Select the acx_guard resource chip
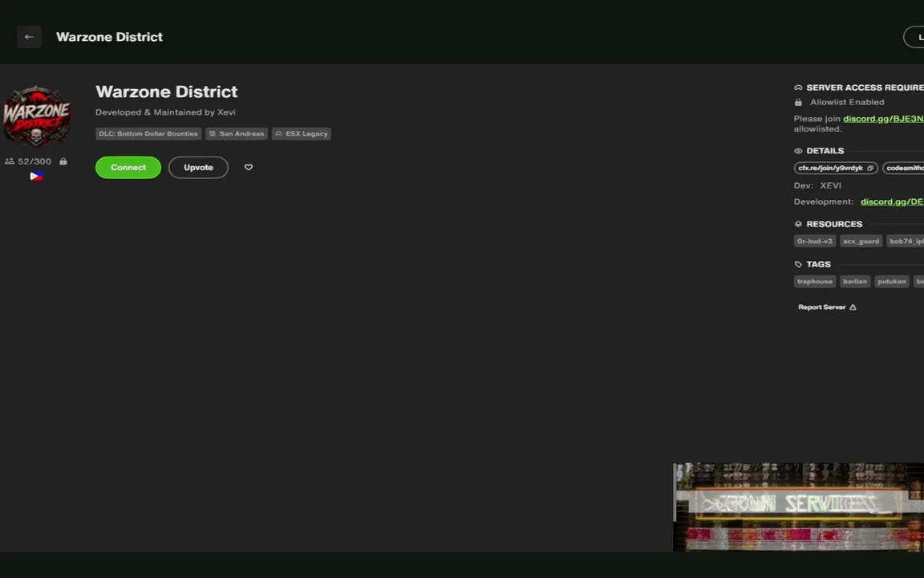Image resolution: width=924 pixels, height=578 pixels. pos(861,241)
